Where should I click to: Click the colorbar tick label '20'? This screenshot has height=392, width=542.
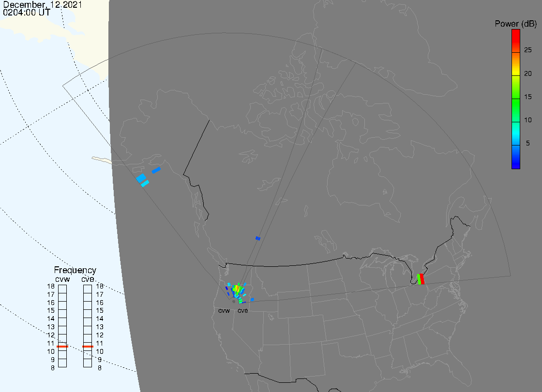tap(527, 73)
